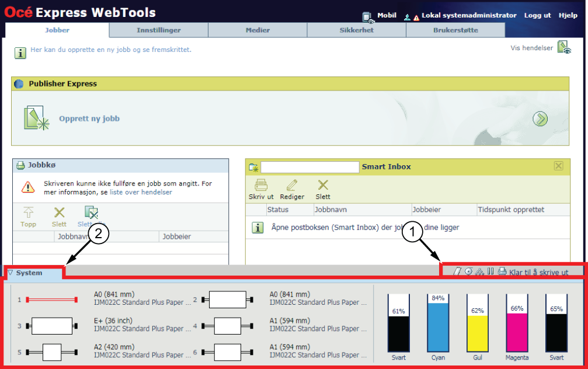
Task: Select the Sikkerhet tab
Action: (357, 30)
